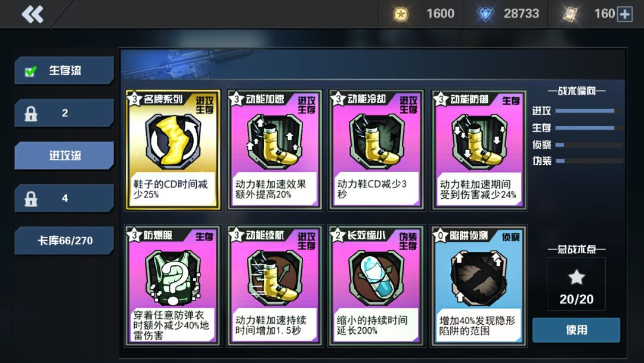Open the 卡库66/270 card library
Screen dimensions: 644x363
click(64, 241)
